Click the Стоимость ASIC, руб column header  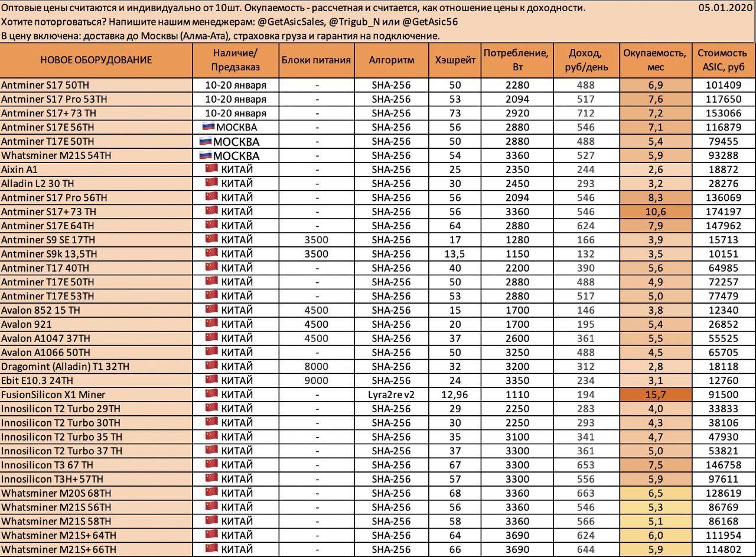pos(724,60)
